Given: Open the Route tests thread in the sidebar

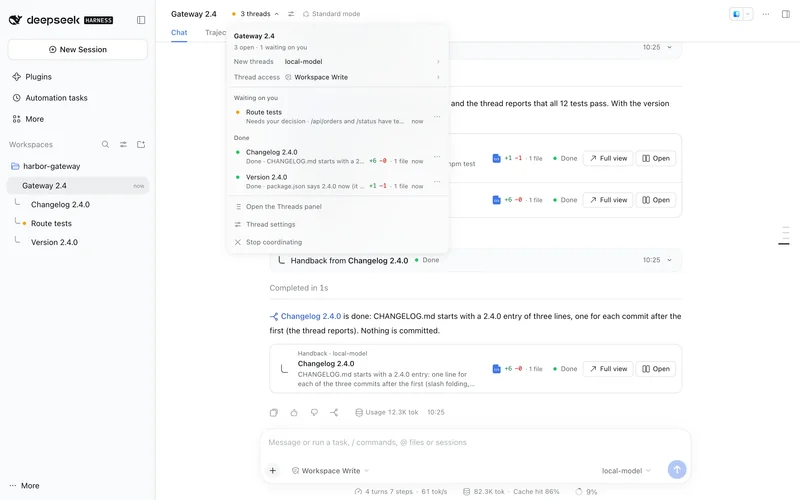Looking at the screenshot, I should point(51,223).
